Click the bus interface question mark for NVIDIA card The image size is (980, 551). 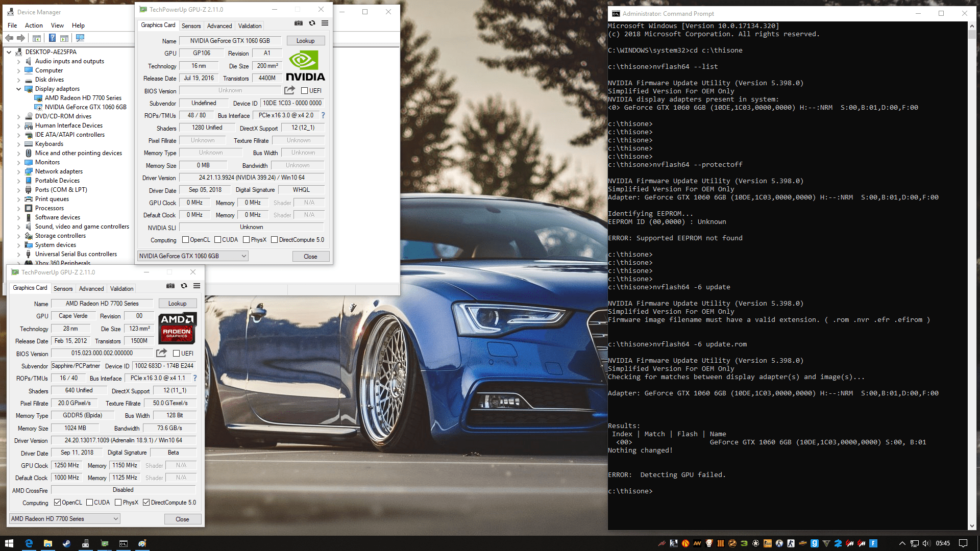323,115
